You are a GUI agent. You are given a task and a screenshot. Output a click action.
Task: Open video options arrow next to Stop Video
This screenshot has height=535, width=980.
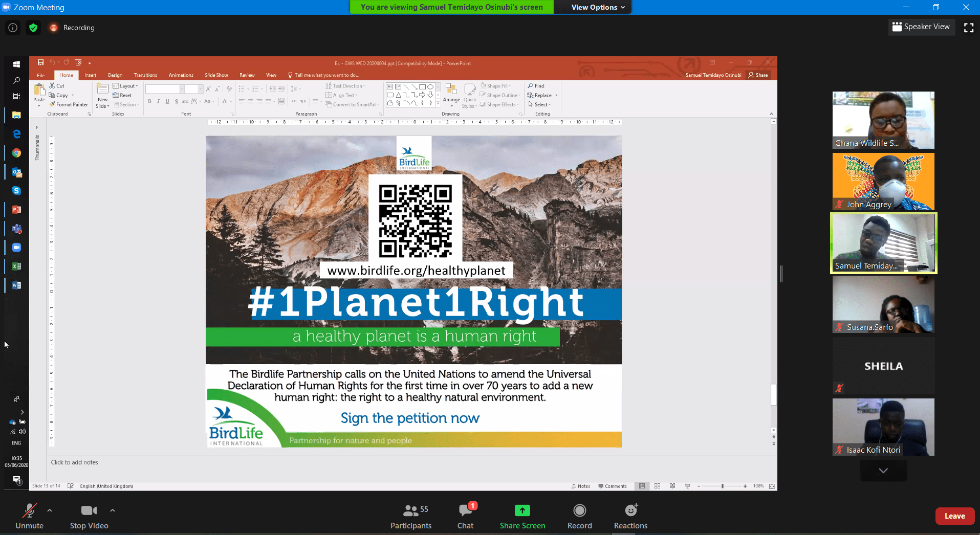pyautogui.click(x=113, y=510)
